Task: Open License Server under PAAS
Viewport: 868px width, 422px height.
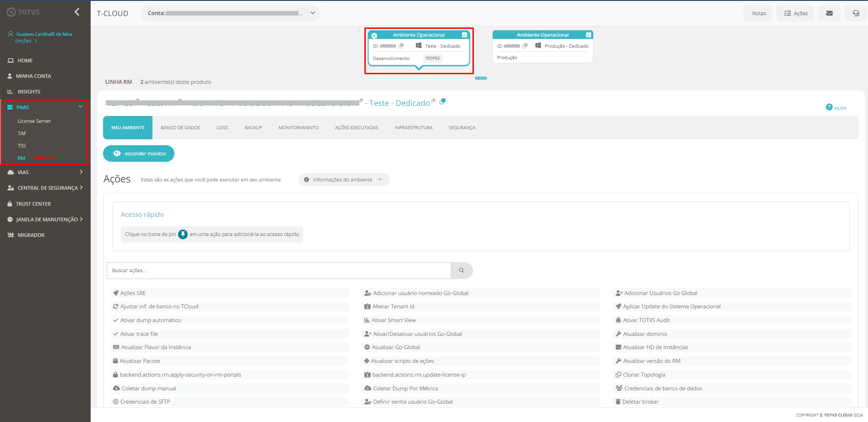Action: click(34, 121)
